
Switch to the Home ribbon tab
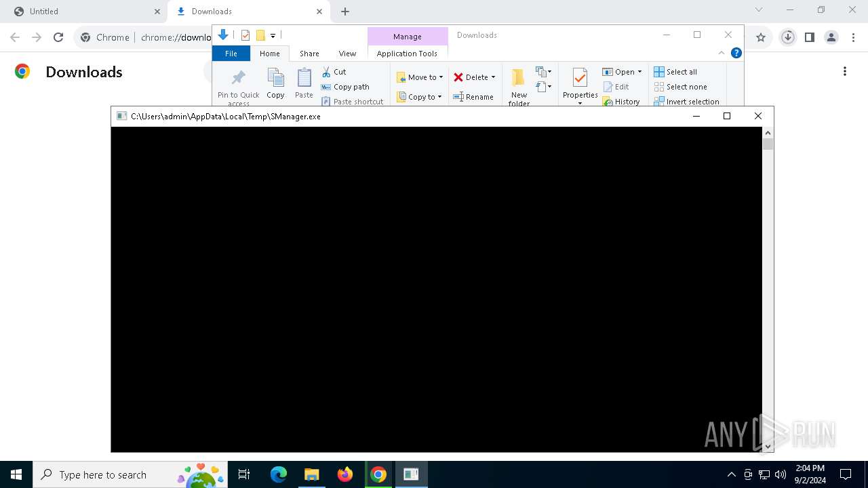coord(270,54)
